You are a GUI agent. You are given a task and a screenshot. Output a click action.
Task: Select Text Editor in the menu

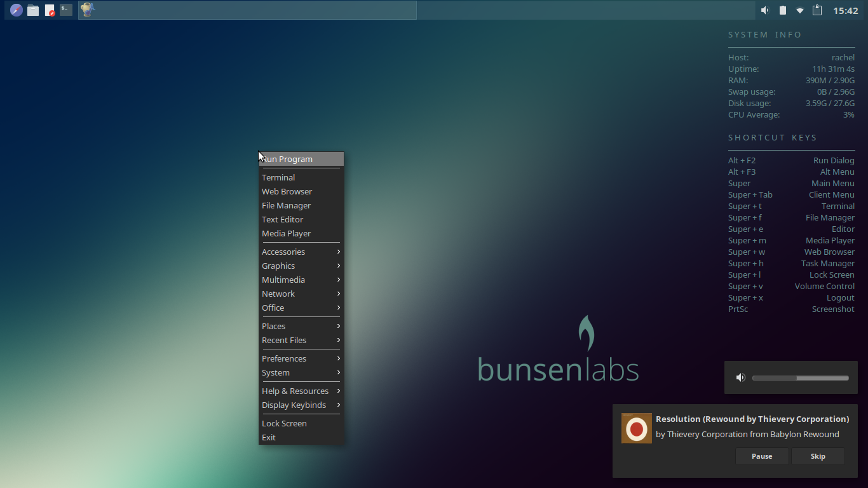coord(301,219)
